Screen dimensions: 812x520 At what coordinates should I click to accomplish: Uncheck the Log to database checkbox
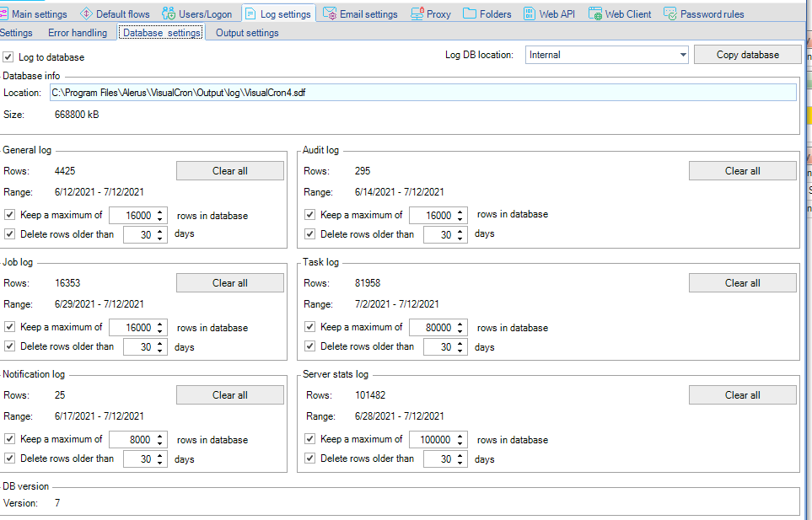[8, 57]
